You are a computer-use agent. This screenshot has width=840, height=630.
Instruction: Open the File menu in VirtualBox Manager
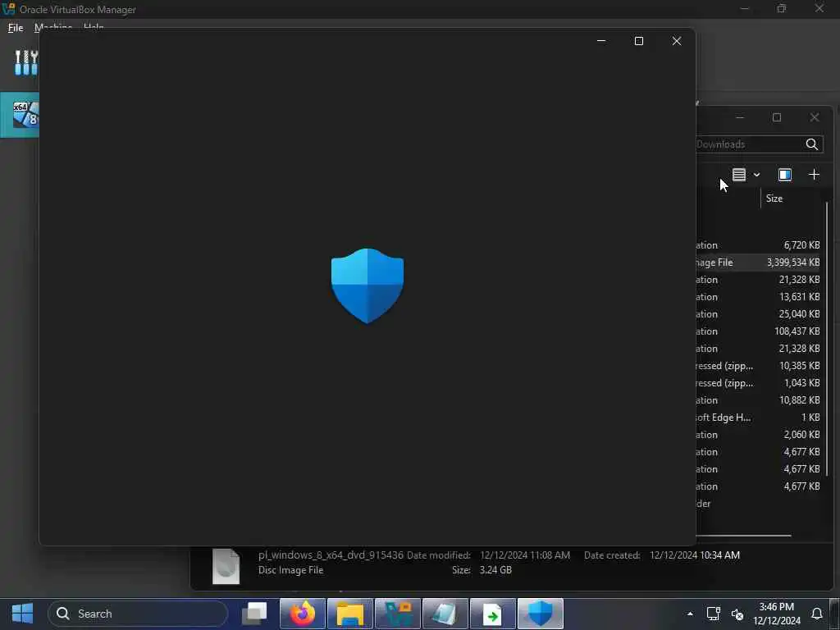[16, 28]
